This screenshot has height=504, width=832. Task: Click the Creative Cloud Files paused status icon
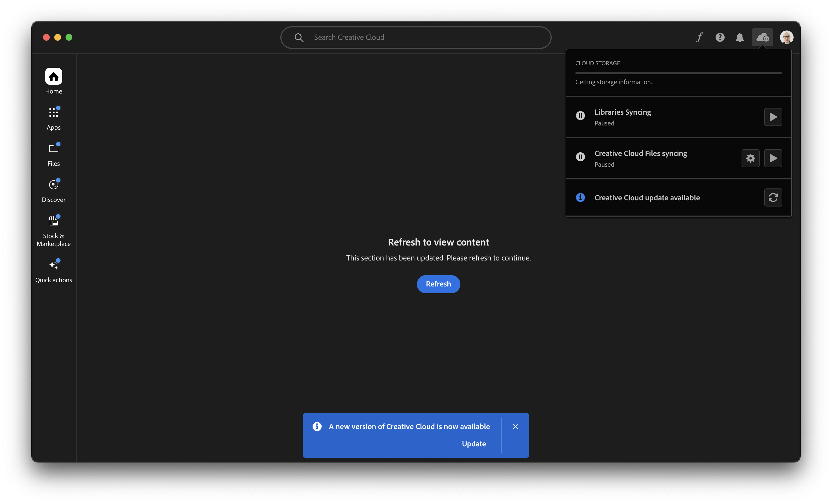tap(580, 157)
